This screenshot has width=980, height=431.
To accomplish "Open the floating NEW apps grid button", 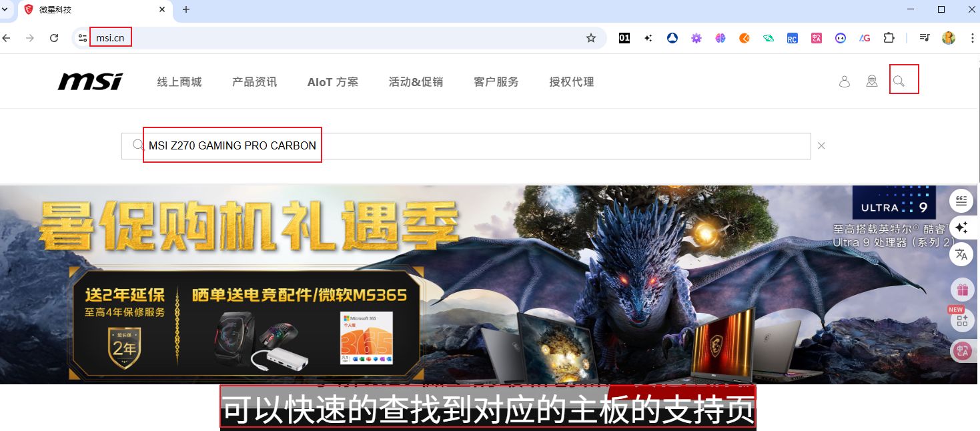I will (962, 321).
